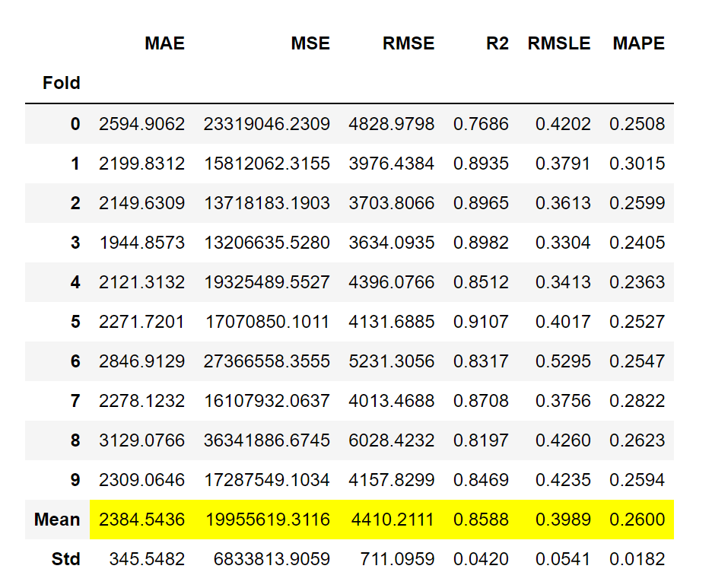Click the MAPE column header
Viewport: 712px width, 588px height.
point(638,43)
